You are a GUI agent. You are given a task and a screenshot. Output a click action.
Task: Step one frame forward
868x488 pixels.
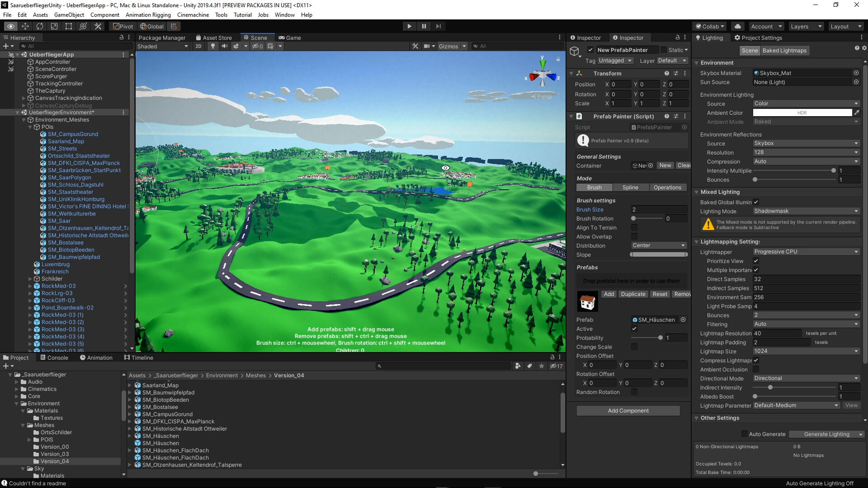click(x=438, y=26)
